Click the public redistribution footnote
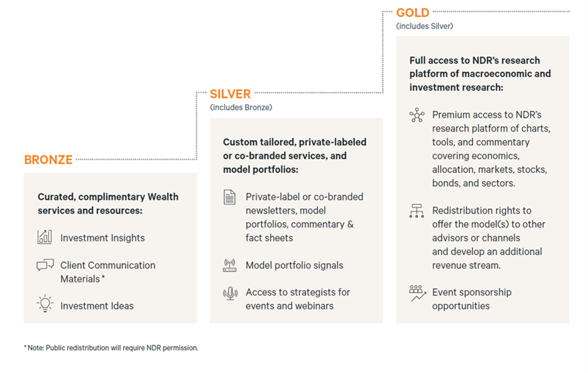The height and width of the screenshot is (373, 588). pos(111,348)
